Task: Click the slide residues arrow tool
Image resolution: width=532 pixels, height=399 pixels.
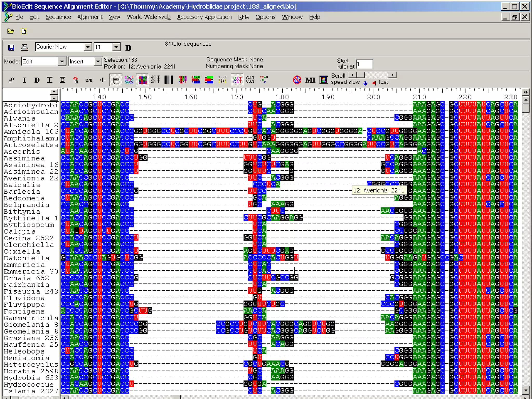Action: tap(103, 80)
